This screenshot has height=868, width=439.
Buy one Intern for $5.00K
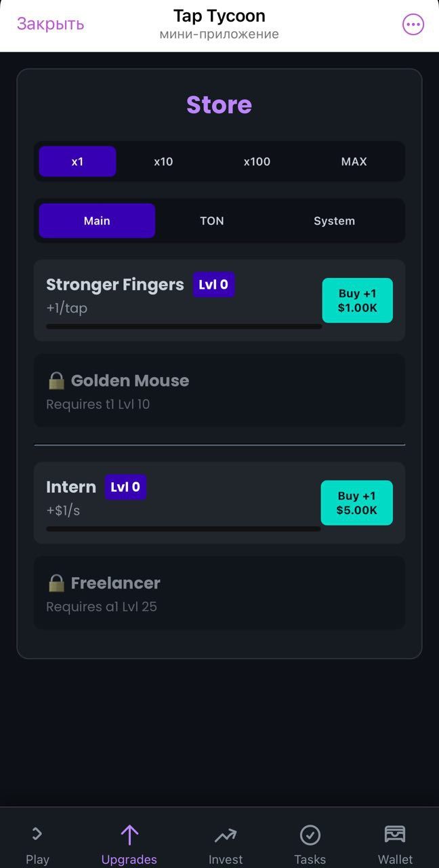click(x=357, y=502)
